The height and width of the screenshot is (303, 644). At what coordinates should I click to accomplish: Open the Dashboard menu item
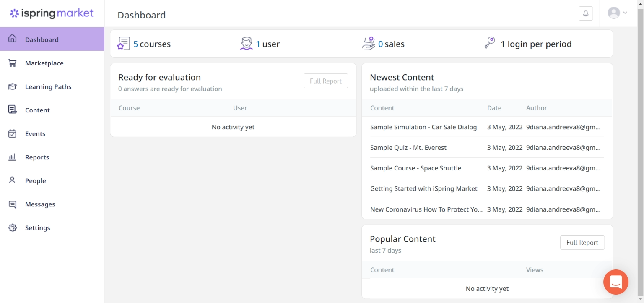pyautogui.click(x=52, y=39)
